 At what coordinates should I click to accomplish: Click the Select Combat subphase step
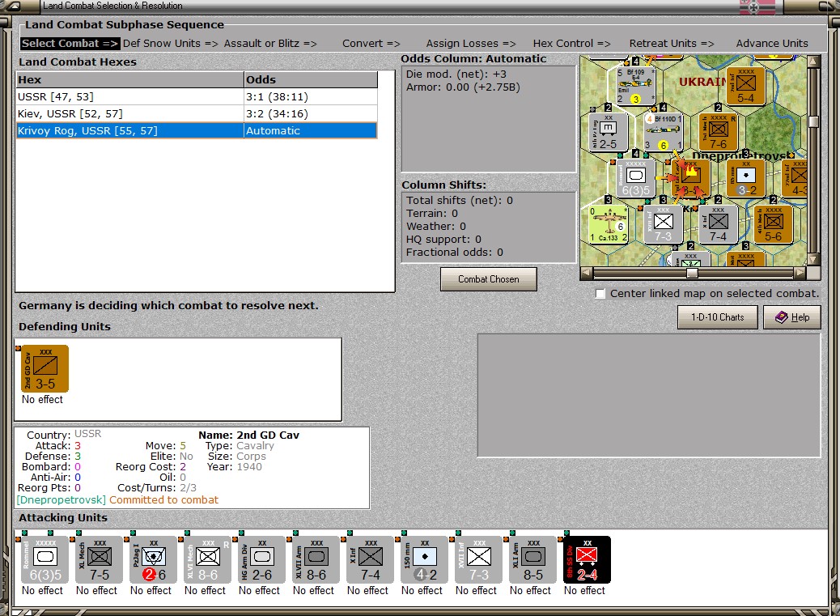70,44
